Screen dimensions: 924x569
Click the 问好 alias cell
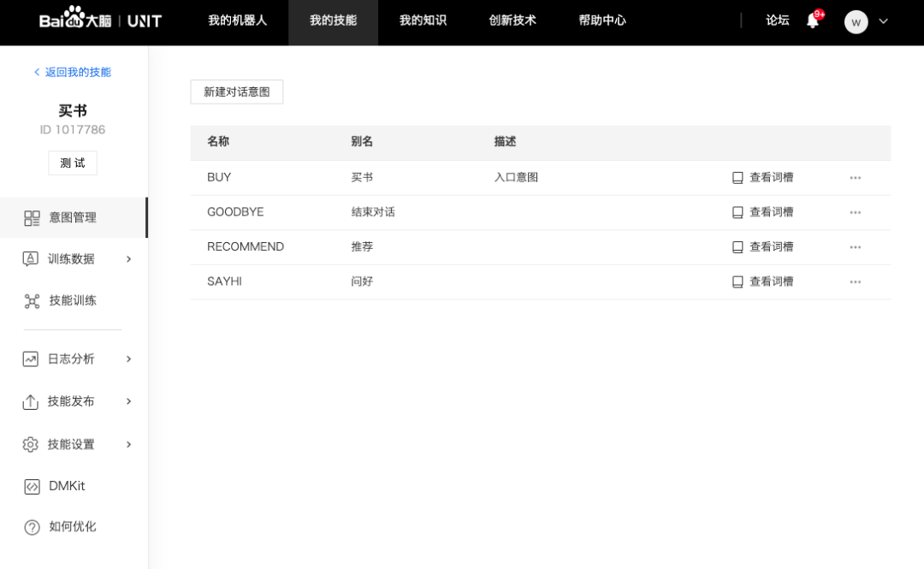[x=362, y=282]
